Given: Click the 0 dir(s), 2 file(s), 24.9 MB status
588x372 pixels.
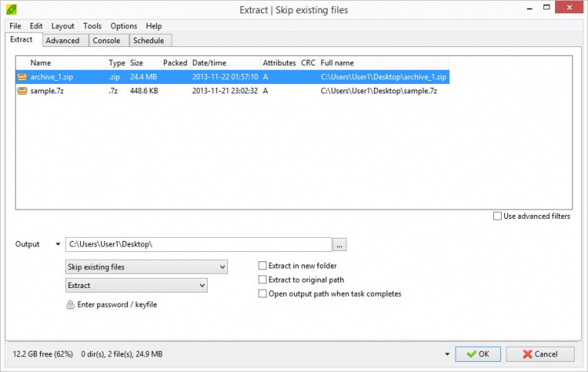Looking at the screenshot, I should (122, 354).
